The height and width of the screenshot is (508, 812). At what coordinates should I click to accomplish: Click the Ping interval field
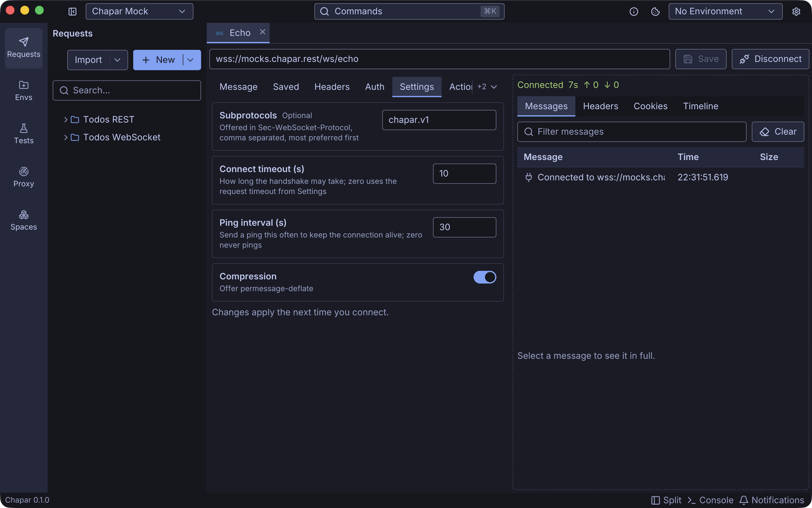pos(464,227)
